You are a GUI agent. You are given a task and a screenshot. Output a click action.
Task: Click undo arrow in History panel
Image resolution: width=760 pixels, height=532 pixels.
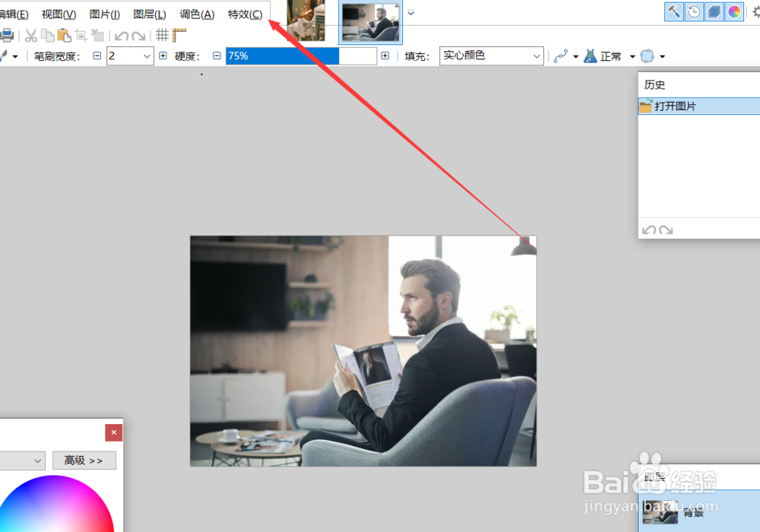point(649,230)
